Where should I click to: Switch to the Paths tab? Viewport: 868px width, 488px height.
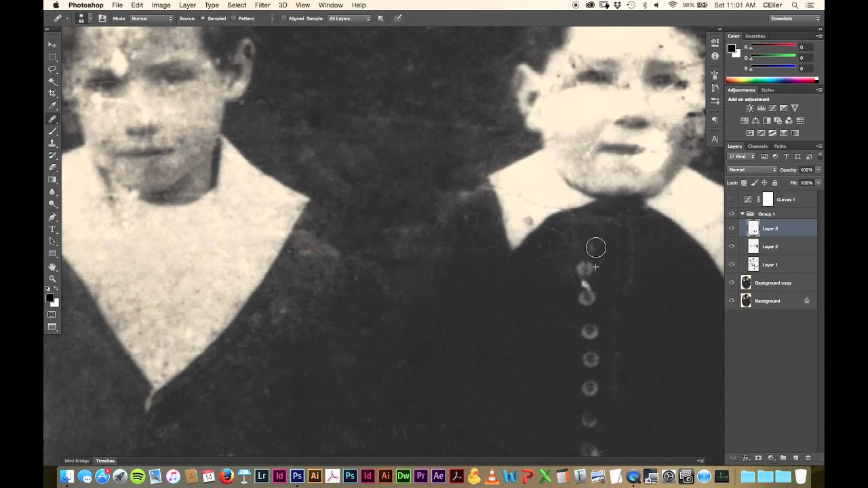point(780,146)
